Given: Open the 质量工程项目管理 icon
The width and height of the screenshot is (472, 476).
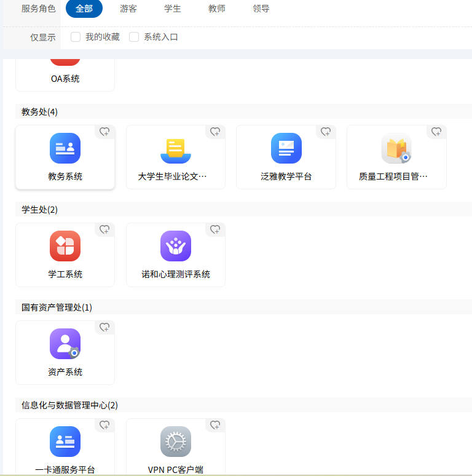Looking at the screenshot, I should (396, 148).
